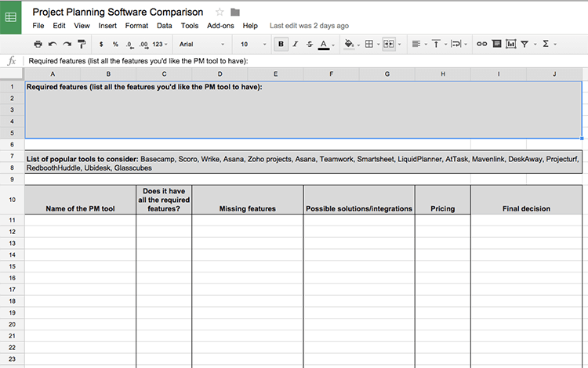
Task: Click the Borders grid icon
Action: (369, 44)
